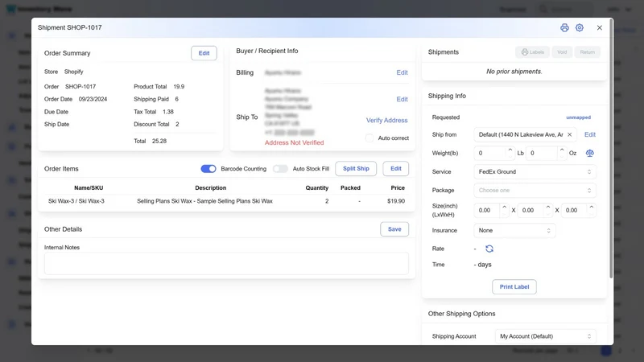Click Edit in Order Summary

204,53
